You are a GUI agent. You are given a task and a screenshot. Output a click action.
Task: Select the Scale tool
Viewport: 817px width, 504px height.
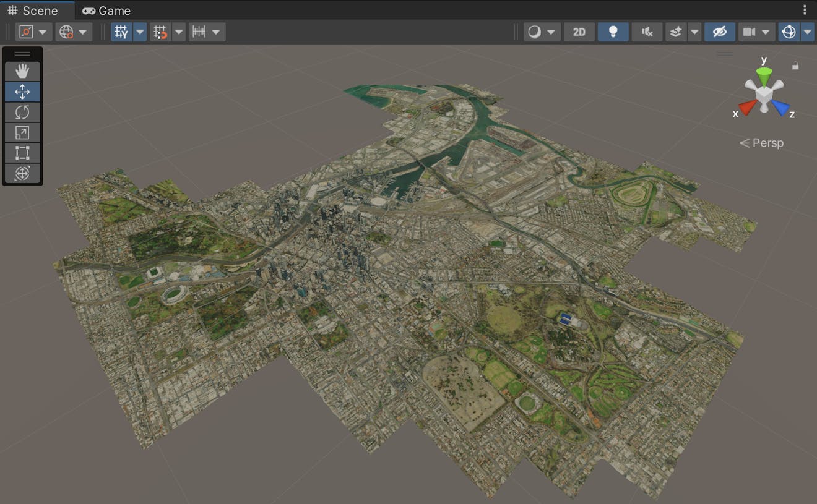point(22,133)
